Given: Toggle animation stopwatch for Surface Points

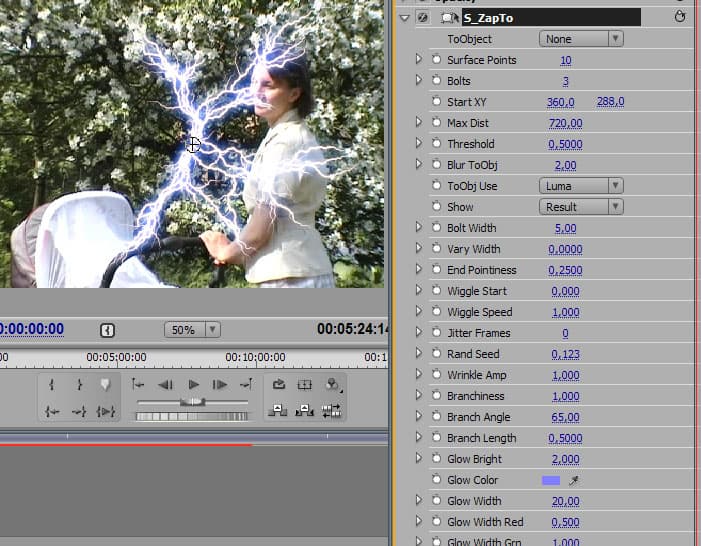Looking at the screenshot, I should pos(436,59).
